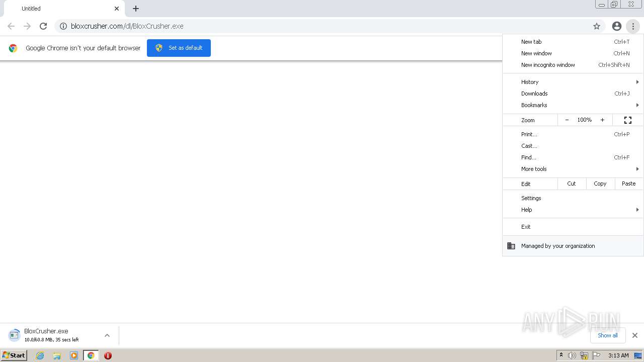Click the browser back arrow
Viewport: 644px width, 362px height.
pyautogui.click(x=11, y=26)
